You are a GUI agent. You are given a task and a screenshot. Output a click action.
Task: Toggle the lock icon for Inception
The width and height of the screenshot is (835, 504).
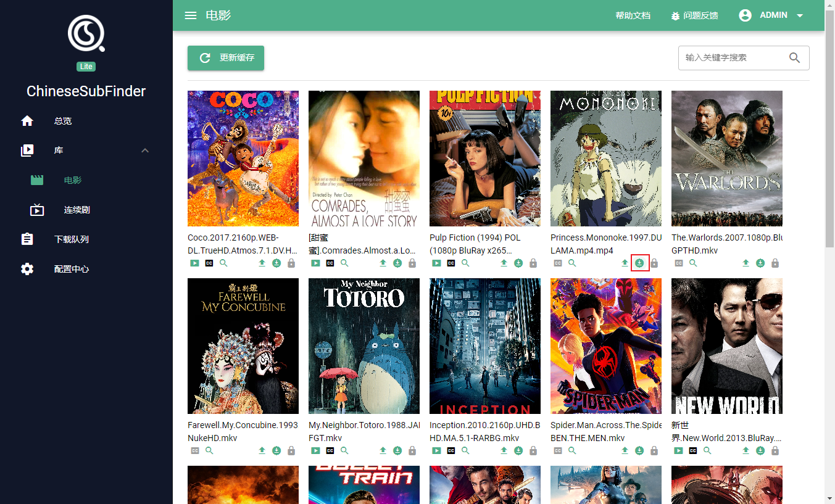click(x=533, y=450)
